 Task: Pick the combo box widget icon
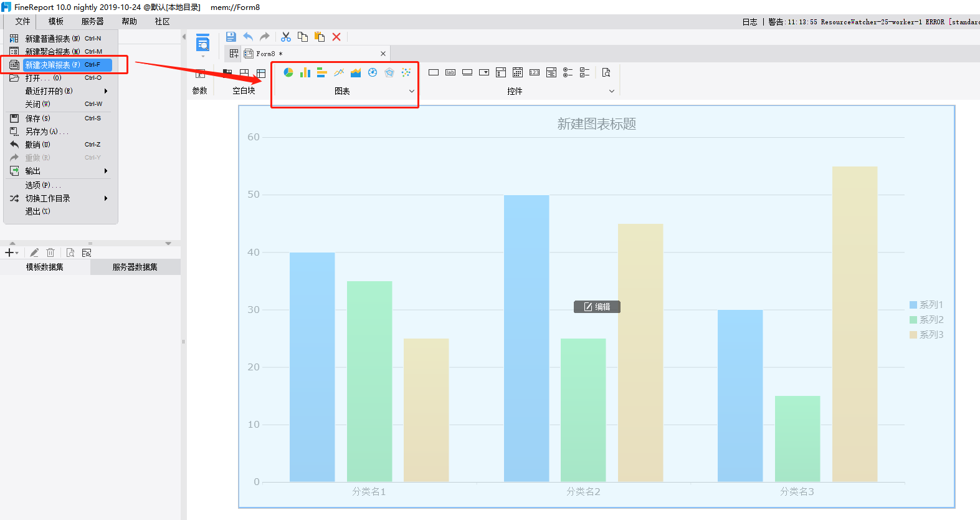pyautogui.click(x=484, y=72)
